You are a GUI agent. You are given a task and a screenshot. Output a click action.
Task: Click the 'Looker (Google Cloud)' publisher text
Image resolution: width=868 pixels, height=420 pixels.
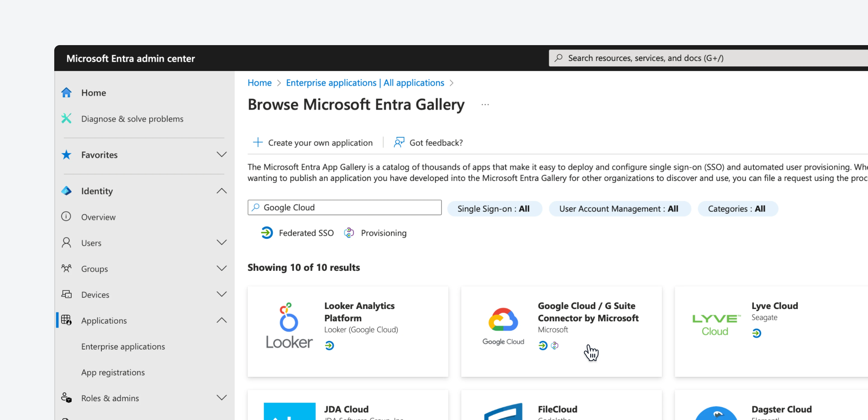tap(361, 329)
